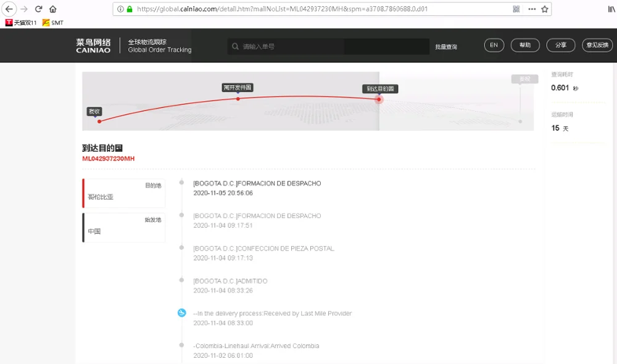The height and width of the screenshot is (364, 617).
Task: Click the Arrived Colombia linehaul entry
Action: click(256, 346)
